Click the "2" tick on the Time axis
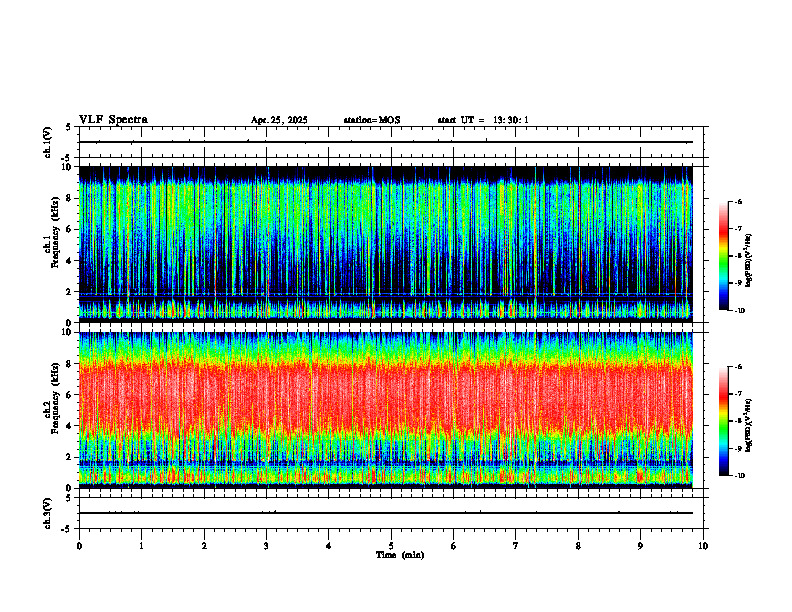The width and height of the screenshot is (792, 612). [x=204, y=546]
